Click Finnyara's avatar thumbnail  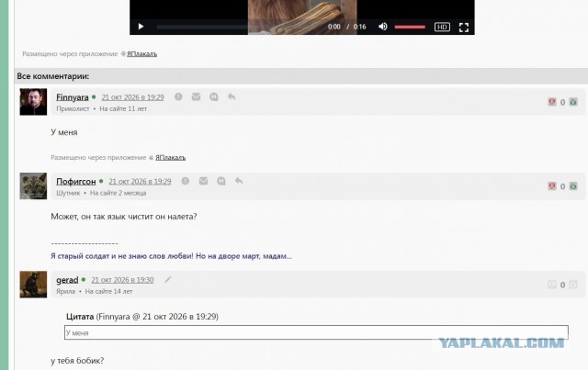33,102
